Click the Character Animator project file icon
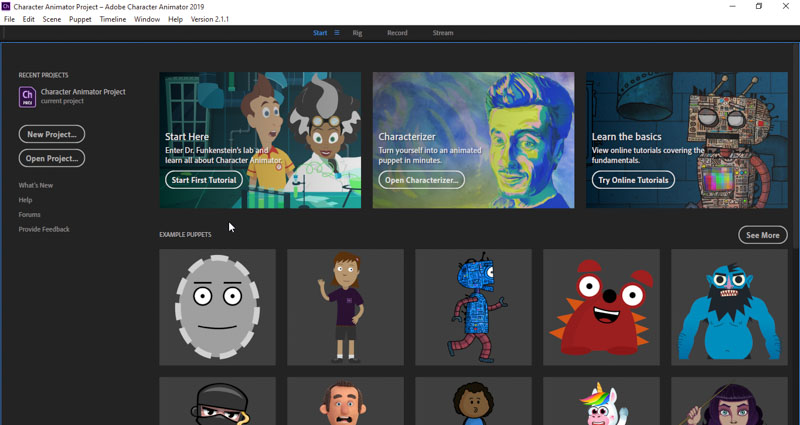This screenshot has height=425, width=800. tap(28, 97)
